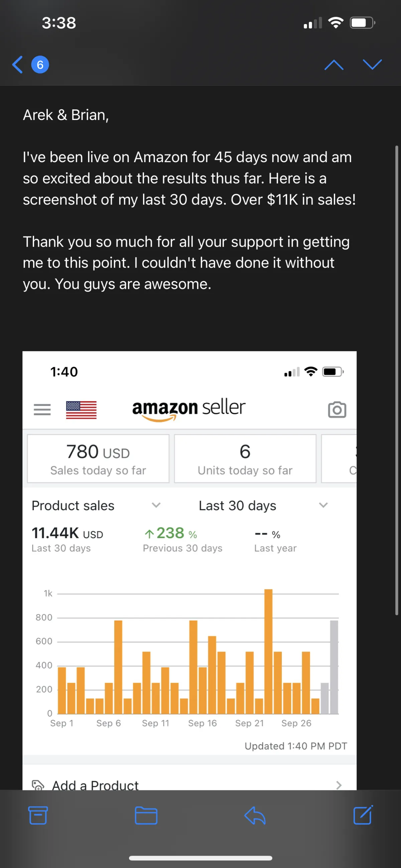The width and height of the screenshot is (401, 868).
Task: Tap the email scrollbar on the right edge
Action: [397, 381]
